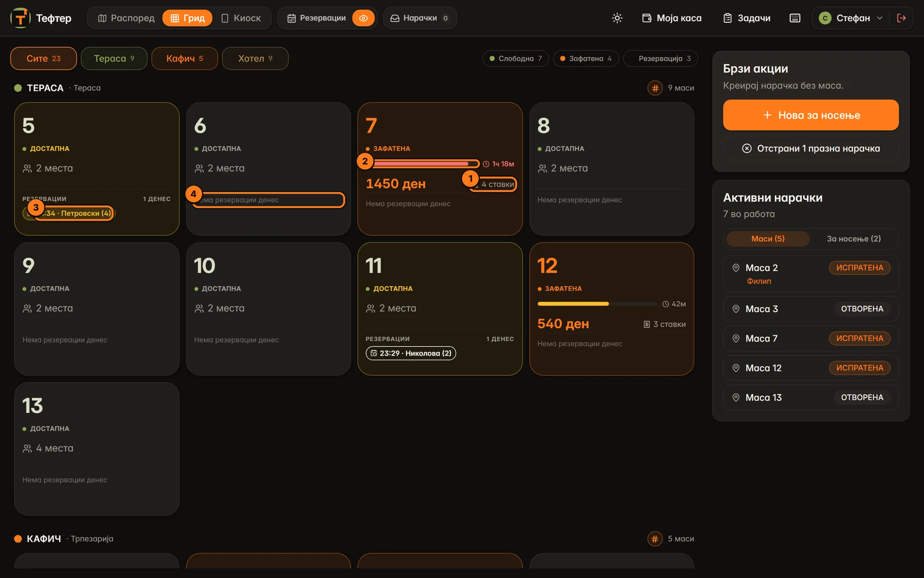The image size is (924, 578).
Task: Click location pin icon for Маса 3
Action: click(x=736, y=309)
